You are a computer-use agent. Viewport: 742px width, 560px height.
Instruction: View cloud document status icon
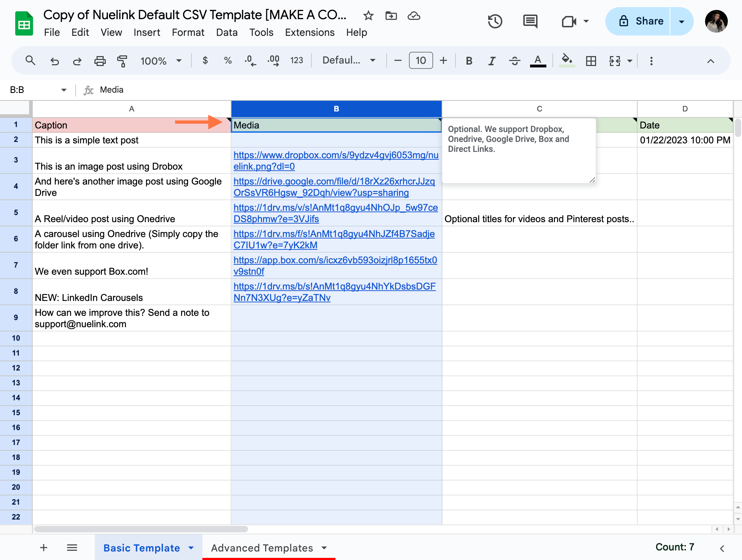(414, 16)
